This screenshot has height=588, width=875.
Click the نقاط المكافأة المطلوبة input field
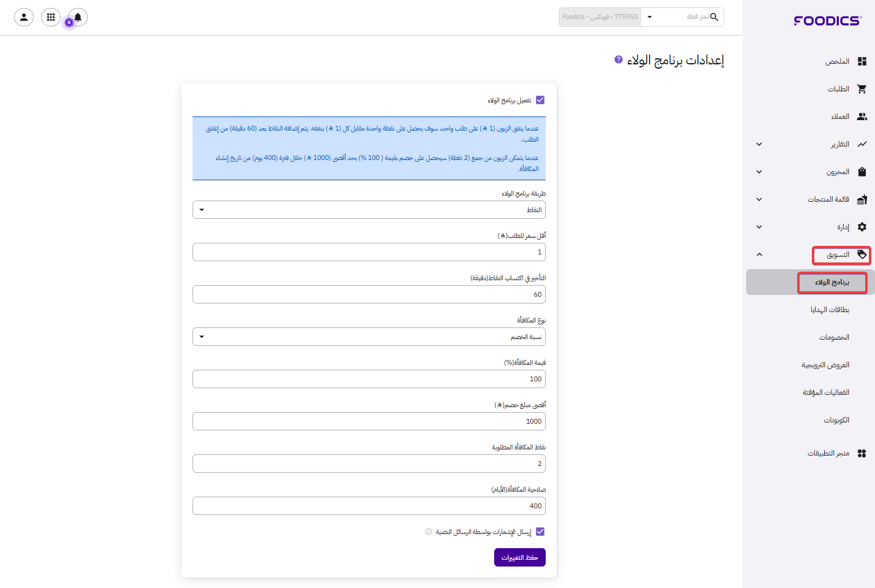coord(369,464)
